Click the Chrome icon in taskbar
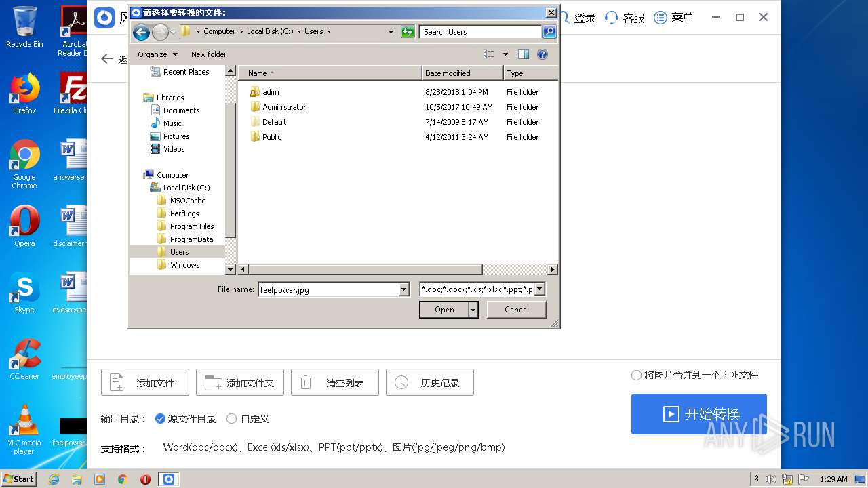 123,479
